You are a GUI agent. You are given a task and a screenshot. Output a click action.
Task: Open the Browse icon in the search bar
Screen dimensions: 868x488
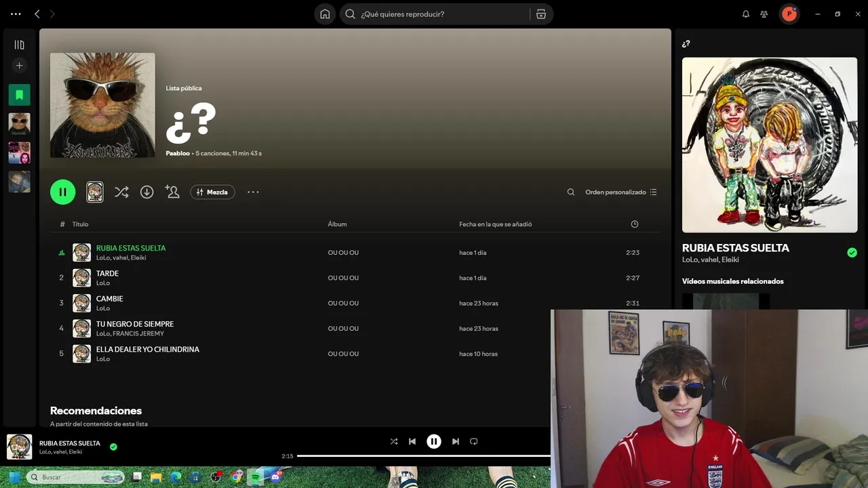click(541, 14)
